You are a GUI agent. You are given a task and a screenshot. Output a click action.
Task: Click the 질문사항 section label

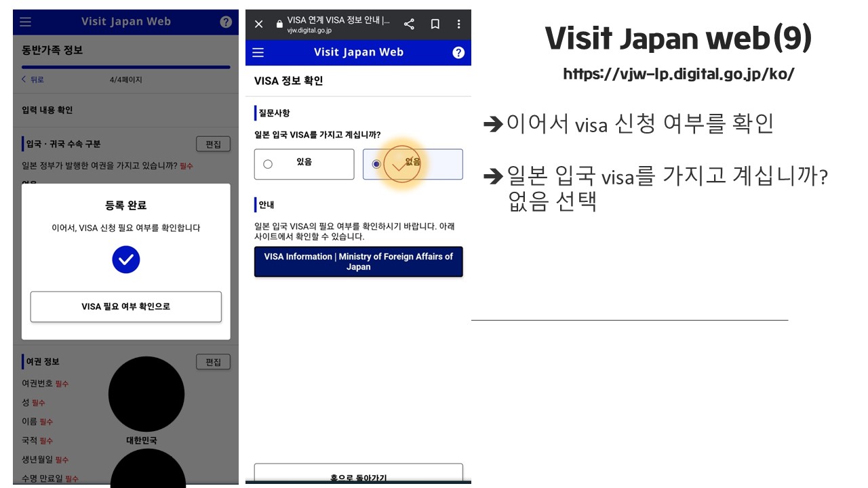pos(274,113)
